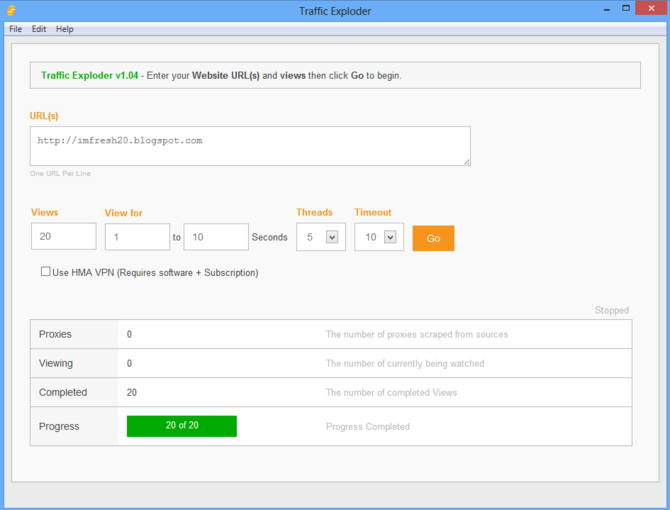Viewport: 670px width, 510px height.
Task: Click the Seconds label
Action: click(270, 237)
